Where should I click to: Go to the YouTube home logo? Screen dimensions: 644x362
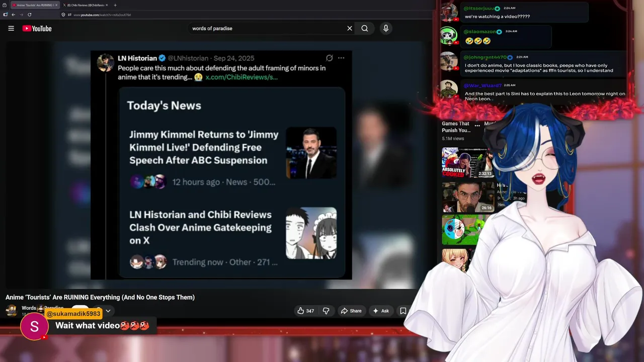[x=37, y=29]
